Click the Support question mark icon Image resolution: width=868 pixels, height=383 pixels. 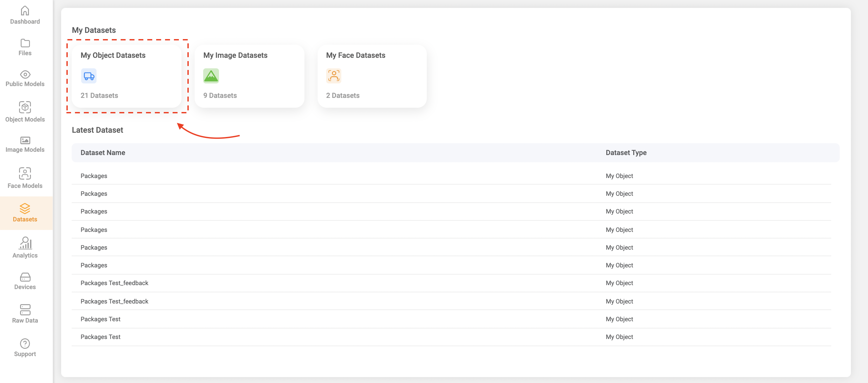coord(25,343)
